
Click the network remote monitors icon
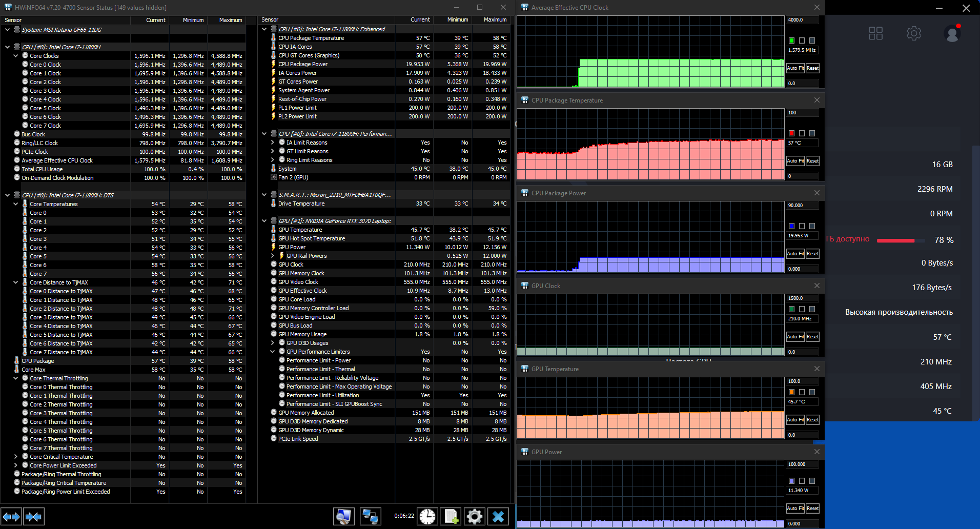370,516
